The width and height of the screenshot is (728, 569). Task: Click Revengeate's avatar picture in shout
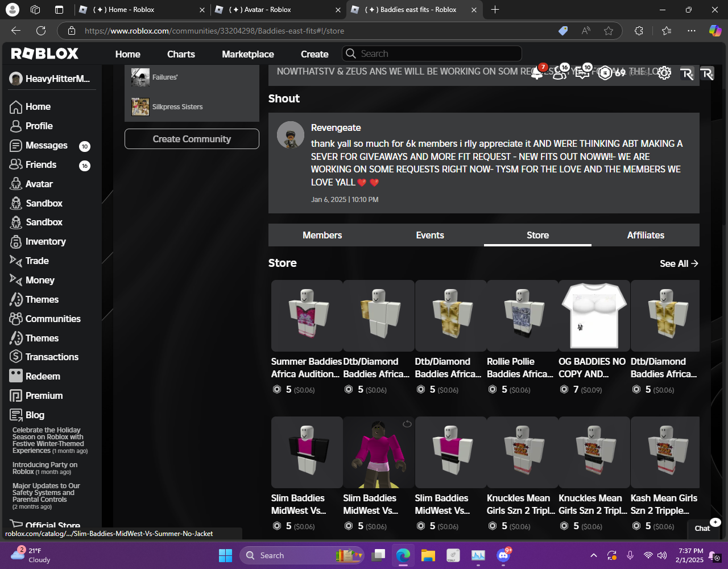pyautogui.click(x=291, y=135)
